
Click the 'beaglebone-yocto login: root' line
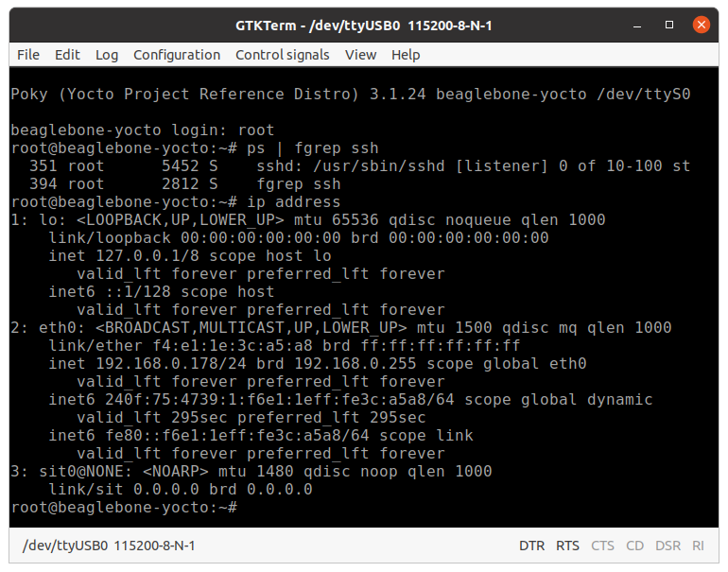click(143, 130)
